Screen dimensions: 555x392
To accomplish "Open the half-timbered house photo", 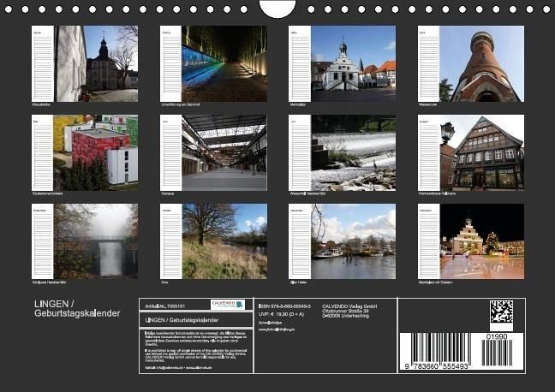I will click(x=481, y=152).
